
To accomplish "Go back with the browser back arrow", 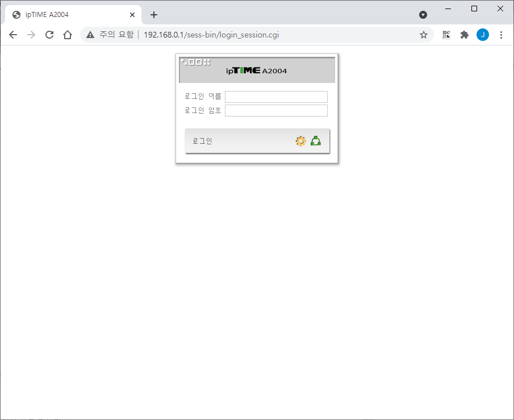I will point(13,35).
